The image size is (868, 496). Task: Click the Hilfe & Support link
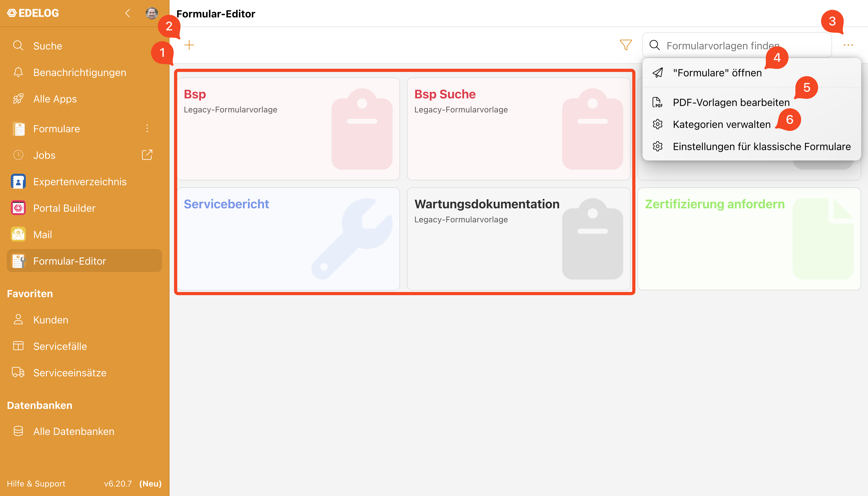coord(36,483)
